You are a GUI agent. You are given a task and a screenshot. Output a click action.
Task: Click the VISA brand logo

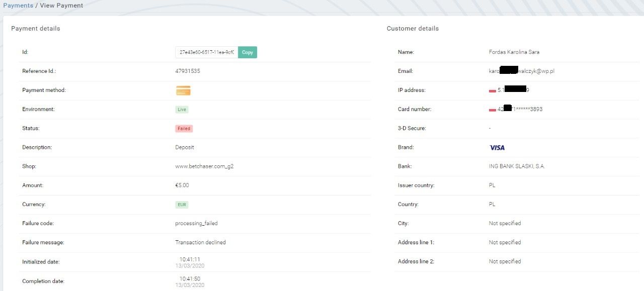point(497,148)
